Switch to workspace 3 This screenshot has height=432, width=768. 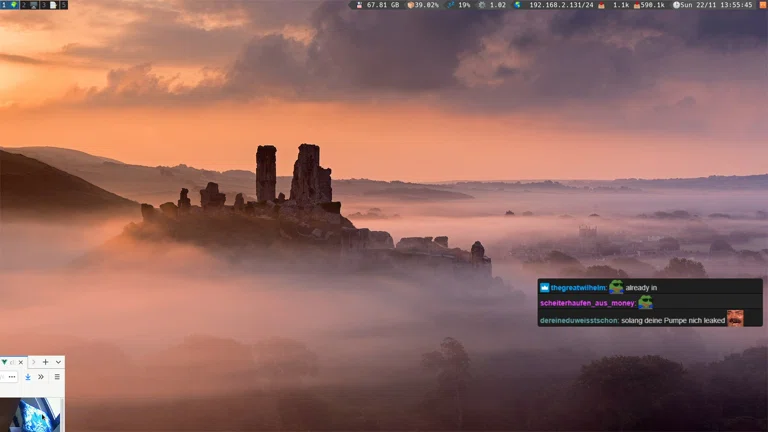(43, 5)
